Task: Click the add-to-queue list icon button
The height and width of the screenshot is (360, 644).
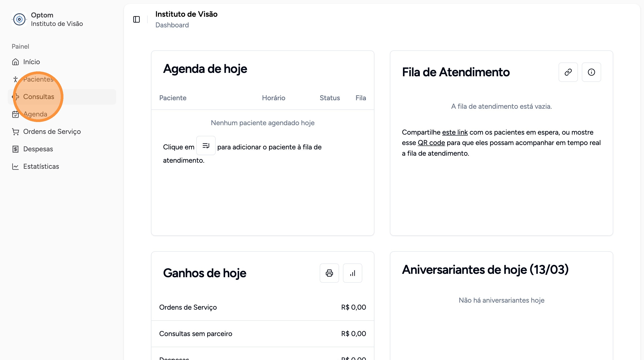Action: [x=206, y=146]
